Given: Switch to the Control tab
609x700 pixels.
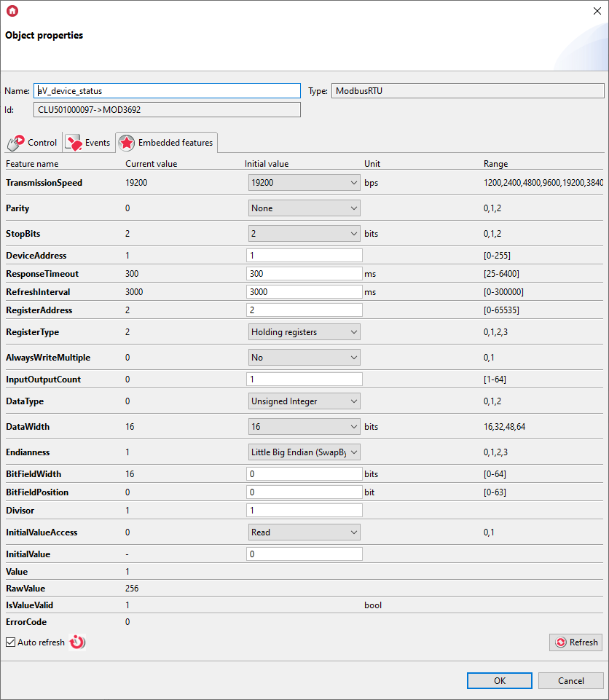Looking at the screenshot, I should click(x=33, y=143).
